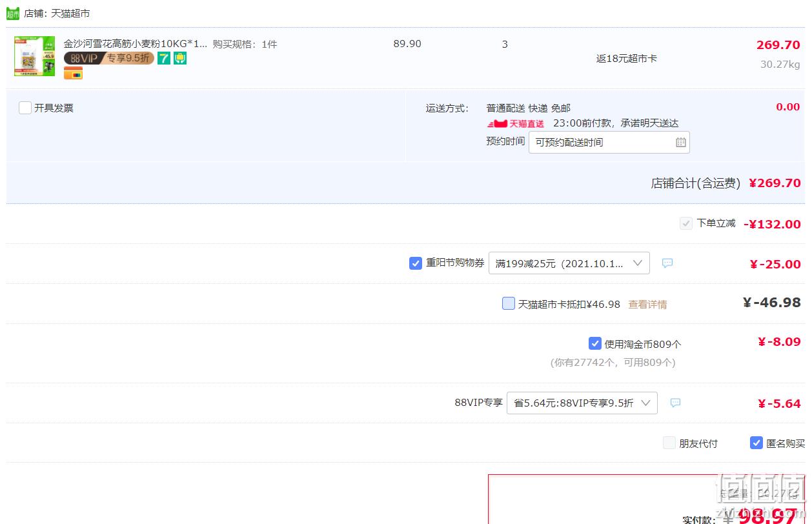812x524 pixels.
Task: Open the 查看详情 link for the supermarket card
Action: tap(648, 305)
